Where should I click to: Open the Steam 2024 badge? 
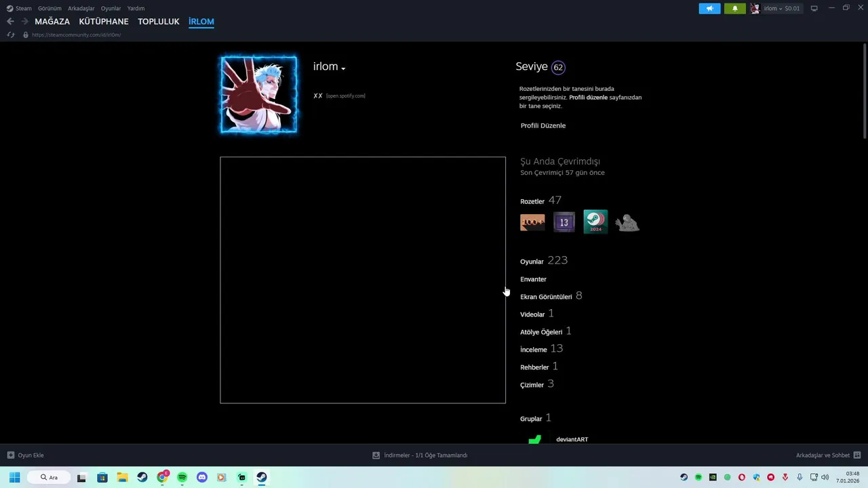pyautogui.click(x=595, y=222)
